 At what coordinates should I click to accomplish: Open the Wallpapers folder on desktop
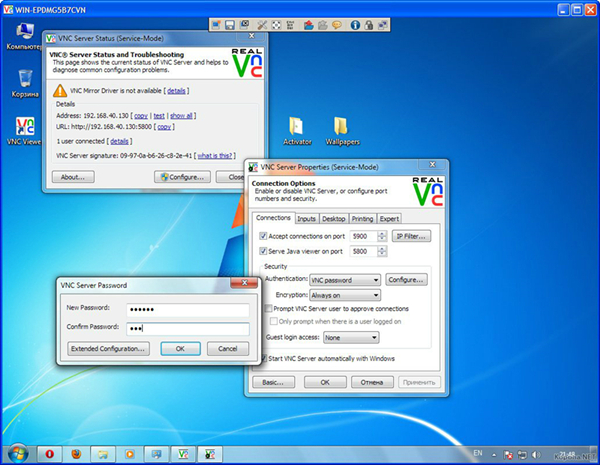coord(340,128)
